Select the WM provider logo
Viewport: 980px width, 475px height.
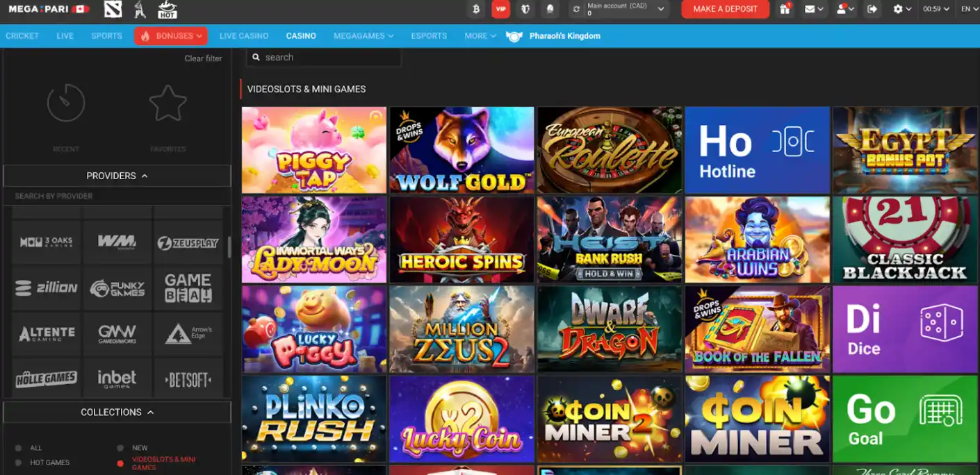tap(117, 242)
